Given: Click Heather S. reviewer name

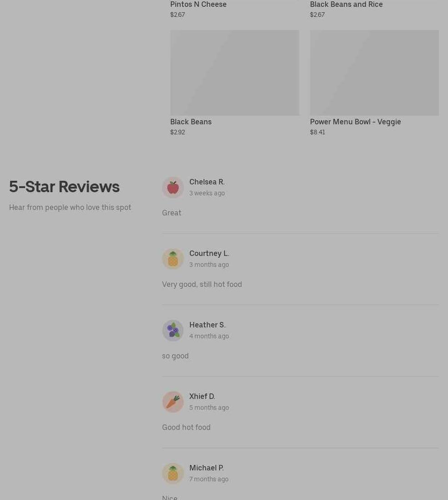Looking at the screenshot, I should coord(208,325).
